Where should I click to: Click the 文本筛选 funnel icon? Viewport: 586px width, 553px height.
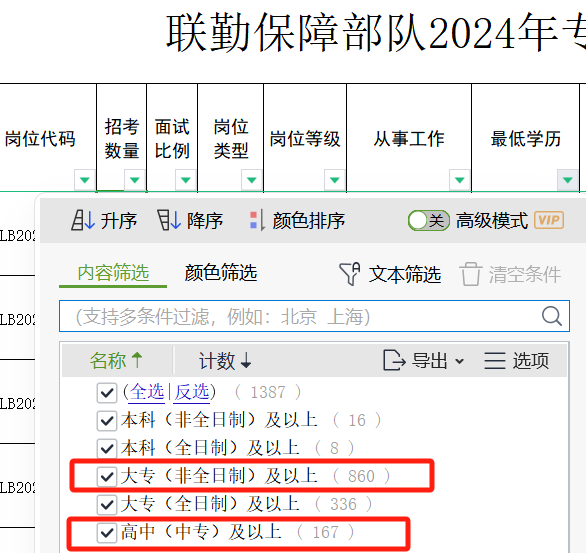349,274
